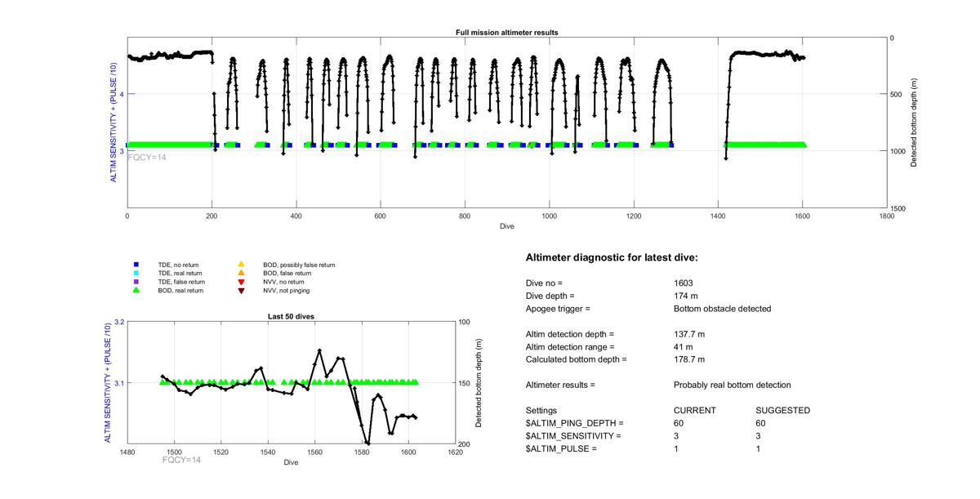Image resolution: width=980 pixels, height=499 pixels.
Task: Select the 'Last 50 dives' plot title
Action: (292, 316)
